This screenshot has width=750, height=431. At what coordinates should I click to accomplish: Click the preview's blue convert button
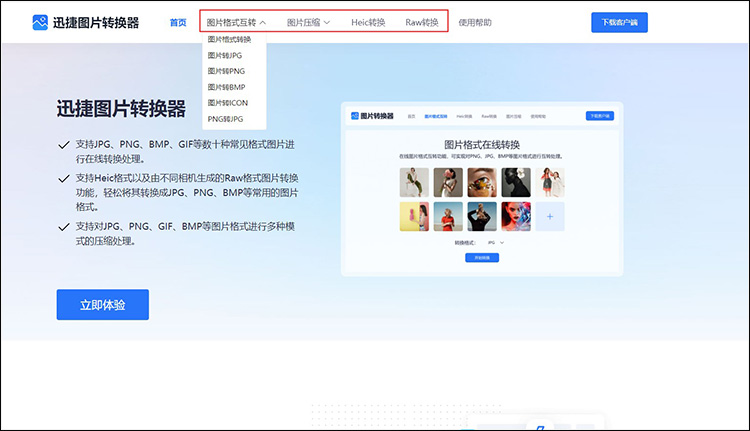[x=482, y=258]
